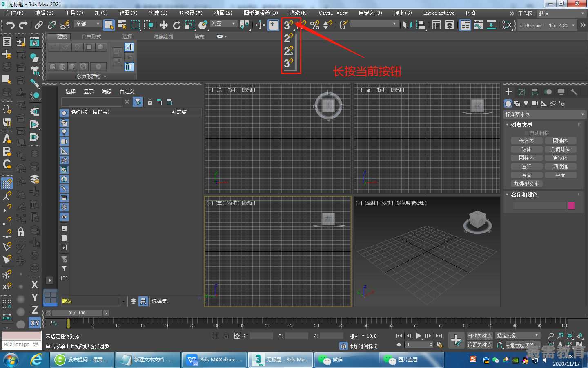Viewport: 588px width, 368px height.
Task: Open the 工作区 默认 workspace dropdown
Action: [561, 13]
